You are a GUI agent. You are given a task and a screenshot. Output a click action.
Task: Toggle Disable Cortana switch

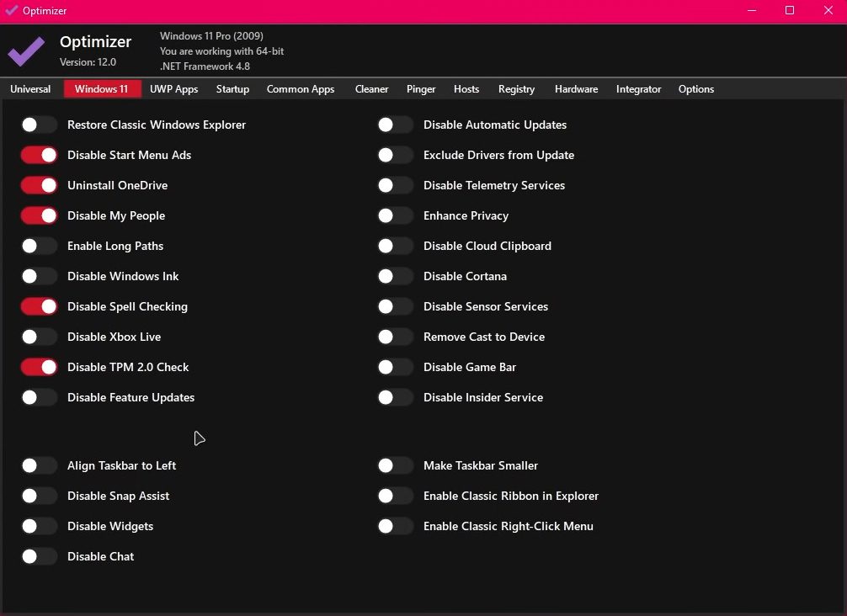click(x=396, y=276)
